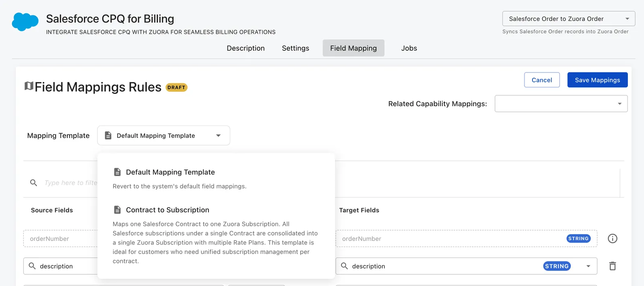Click the file icon next to Default Mapping Template option
Viewport: 644px width, 286px height.
pos(117,172)
